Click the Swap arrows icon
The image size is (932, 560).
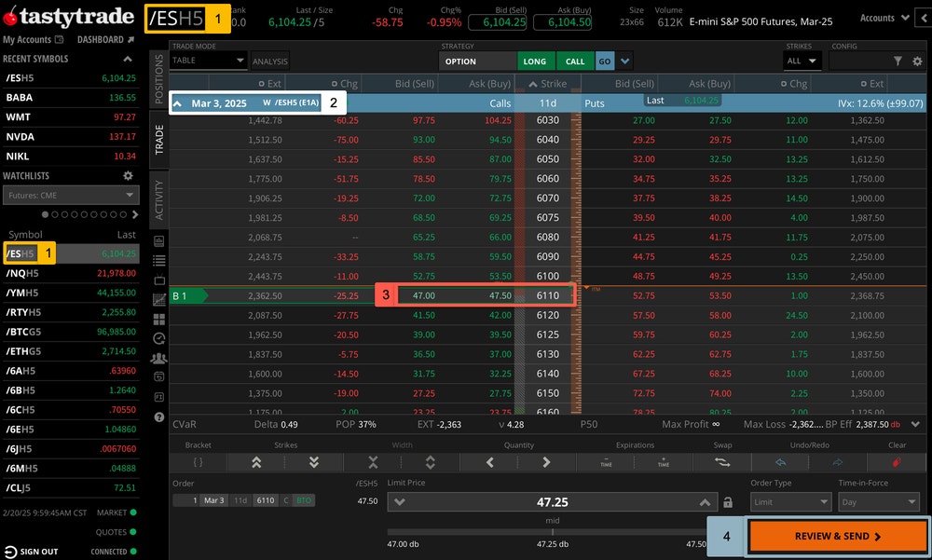[x=722, y=462]
